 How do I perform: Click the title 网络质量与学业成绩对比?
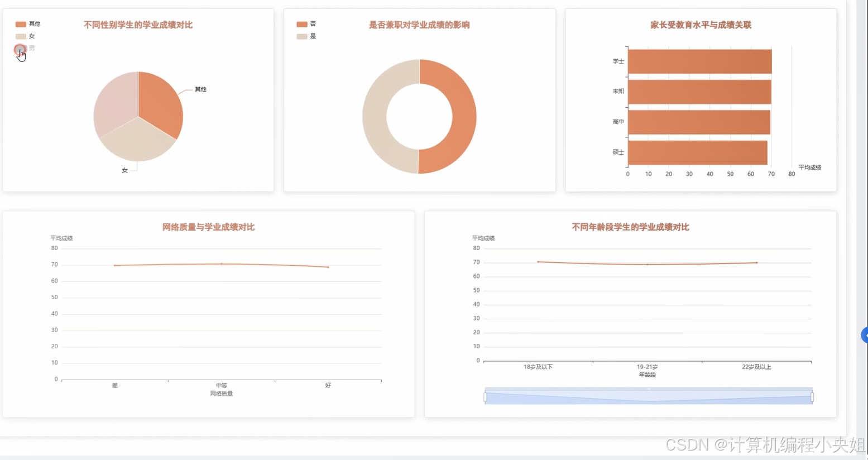click(x=208, y=227)
